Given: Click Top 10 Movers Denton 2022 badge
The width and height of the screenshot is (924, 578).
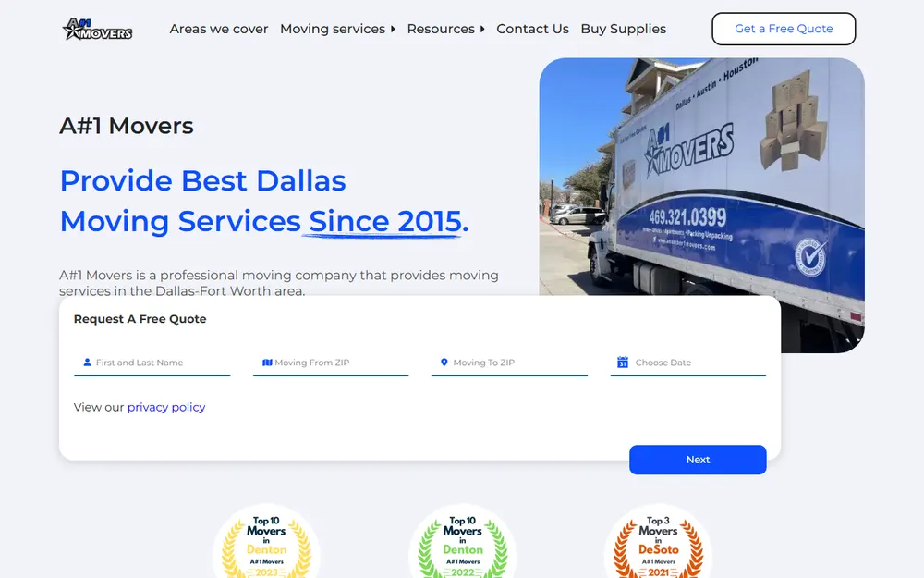Looking at the screenshot, I should [463, 541].
